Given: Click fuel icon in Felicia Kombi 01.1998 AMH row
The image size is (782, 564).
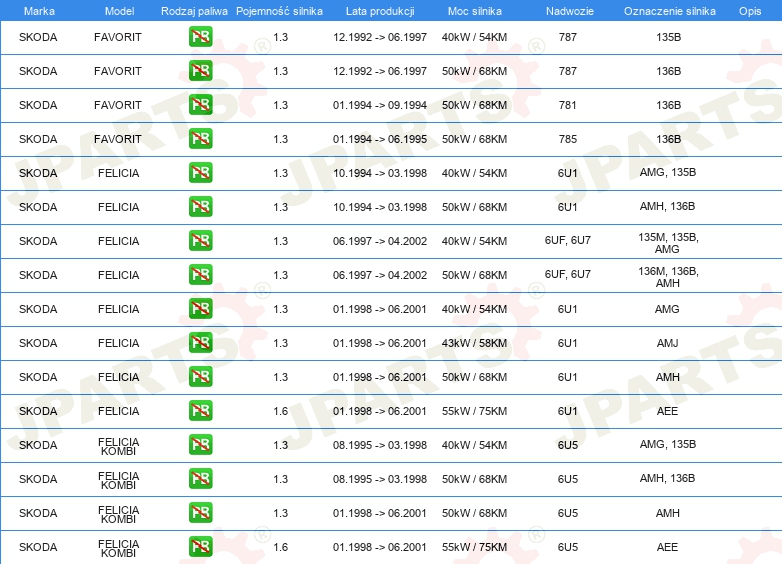Looking at the screenshot, I should (x=200, y=513).
